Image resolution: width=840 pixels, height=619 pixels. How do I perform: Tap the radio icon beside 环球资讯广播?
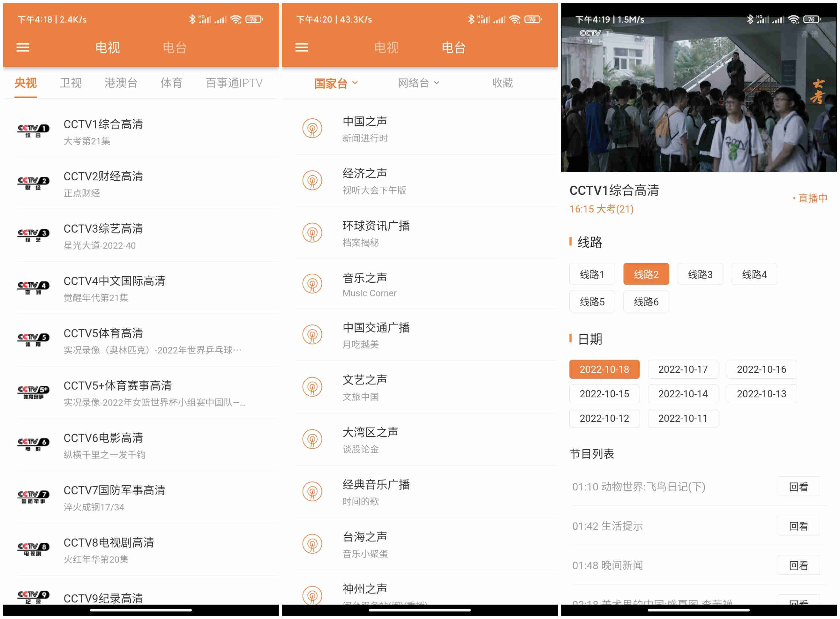tap(312, 233)
